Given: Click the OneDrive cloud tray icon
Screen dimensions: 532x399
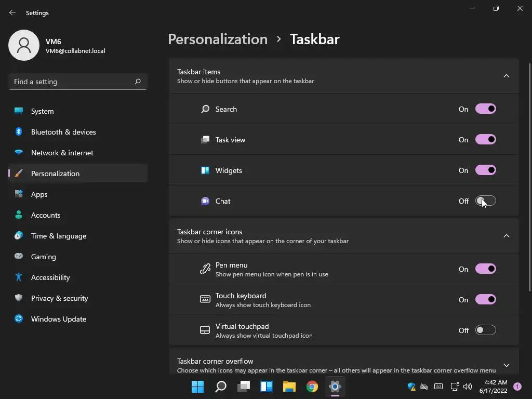Looking at the screenshot, I should click(x=424, y=387).
